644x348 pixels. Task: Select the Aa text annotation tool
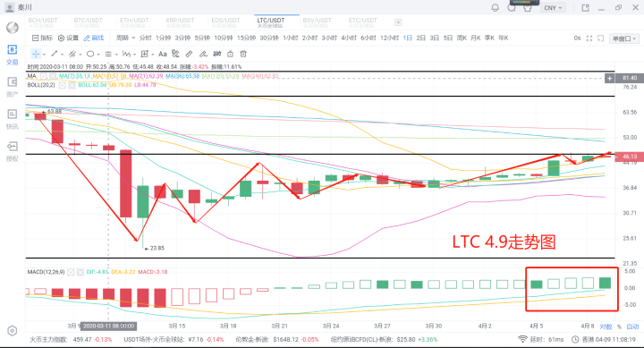tap(163, 54)
